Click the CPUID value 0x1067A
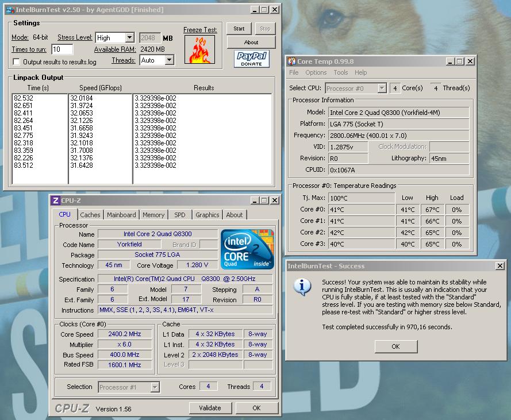Viewport: 511px width, 420px height. click(398, 169)
